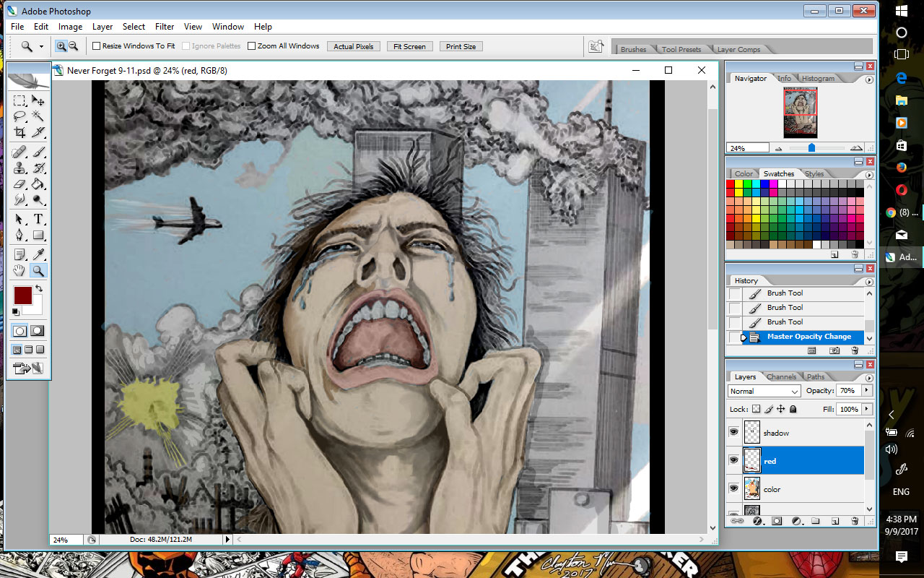
Task: Open the Opacity slider arrow
Action: (x=867, y=391)
